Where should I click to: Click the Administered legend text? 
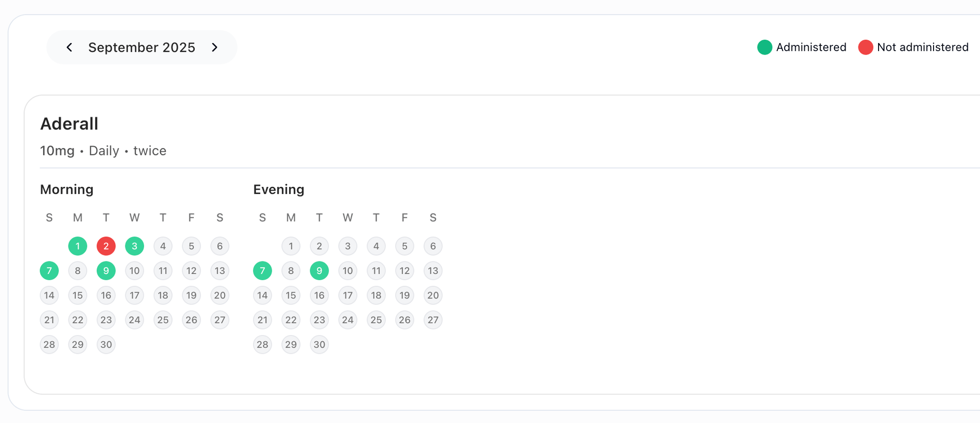click(x=811, y=47)
